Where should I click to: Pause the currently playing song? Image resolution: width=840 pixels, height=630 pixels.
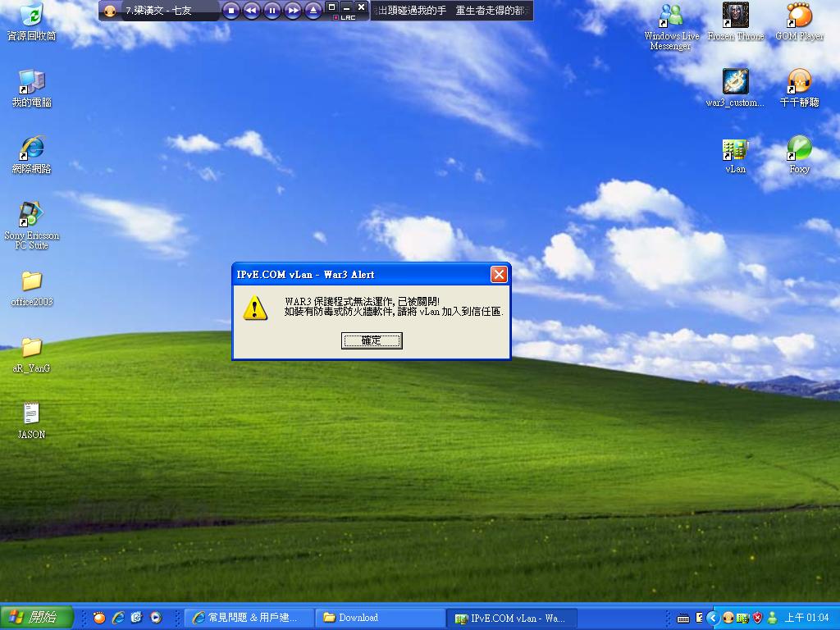pyautogui.click(x=272, y=11)
